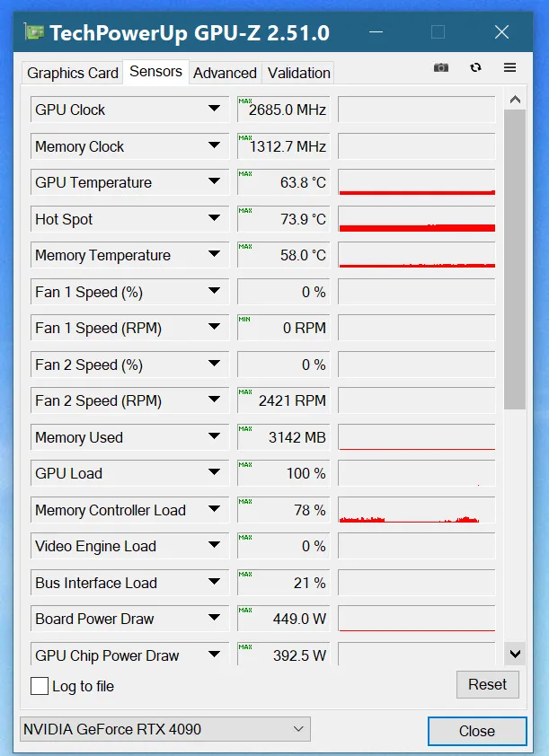Expand the Hot Spot sensor dropdown

(214, 219)
